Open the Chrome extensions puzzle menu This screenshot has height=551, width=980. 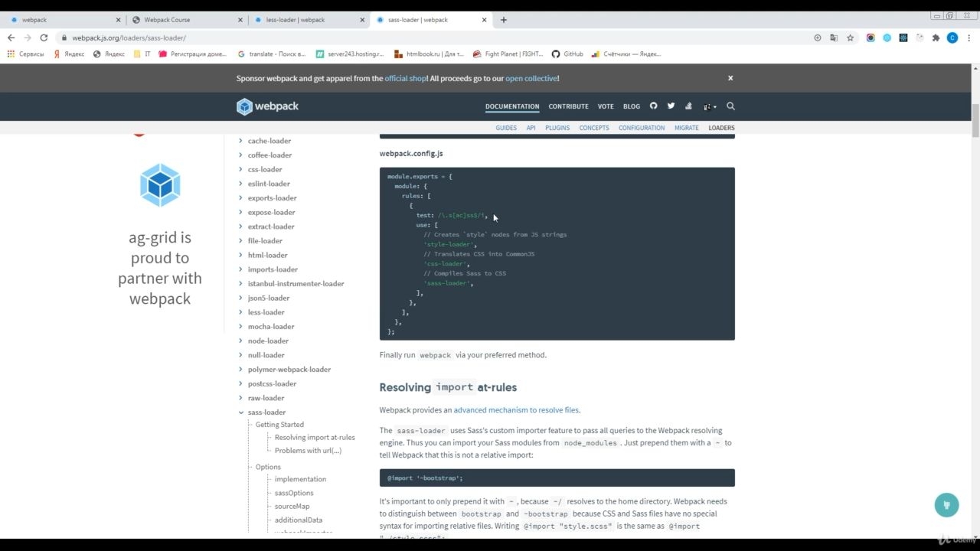[x=936, y=37]
